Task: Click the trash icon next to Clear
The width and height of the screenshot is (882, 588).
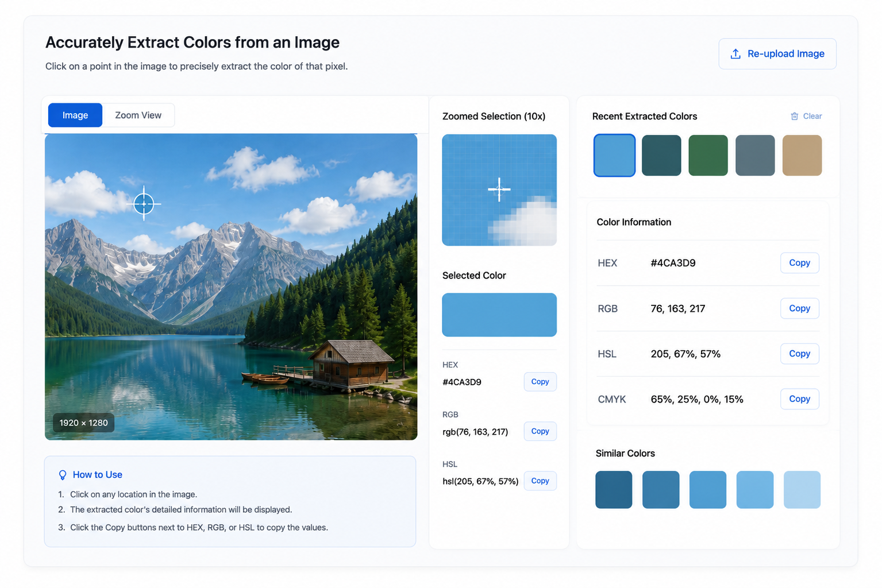Action: 795,116
